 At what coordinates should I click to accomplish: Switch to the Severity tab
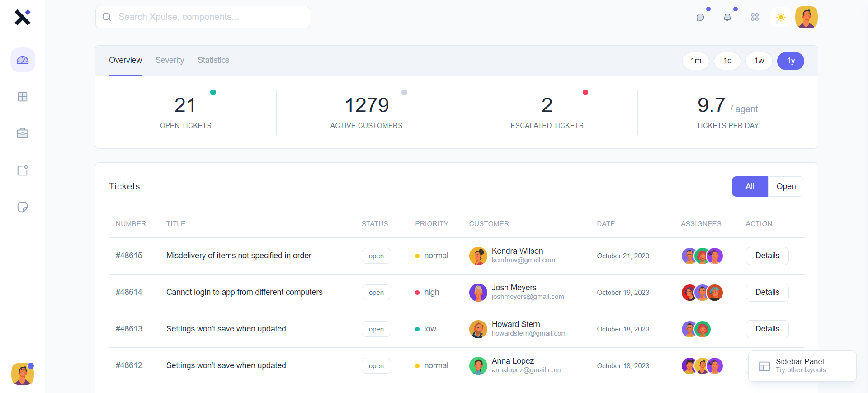point(170,60)
